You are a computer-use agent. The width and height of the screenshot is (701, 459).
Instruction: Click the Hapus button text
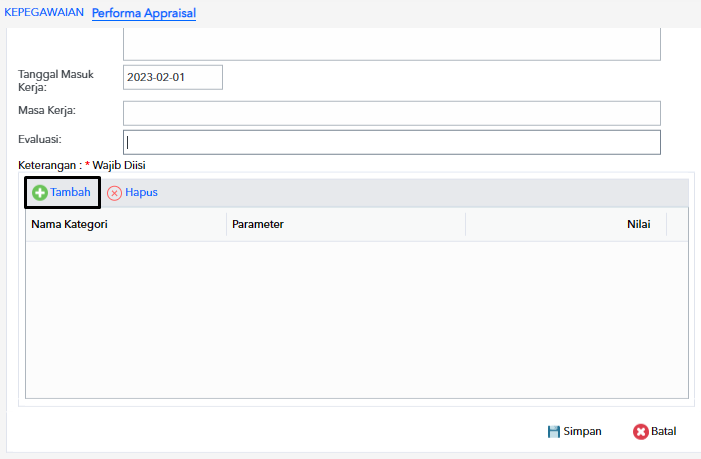point(141,192)
